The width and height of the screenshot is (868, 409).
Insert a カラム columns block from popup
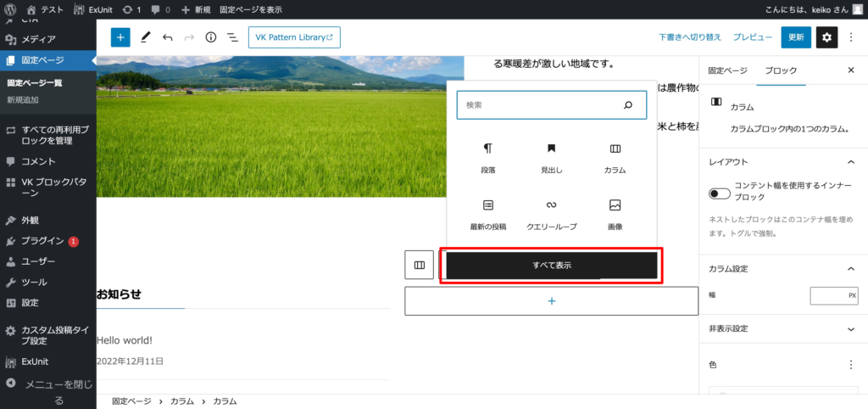(x=615, y=159)
